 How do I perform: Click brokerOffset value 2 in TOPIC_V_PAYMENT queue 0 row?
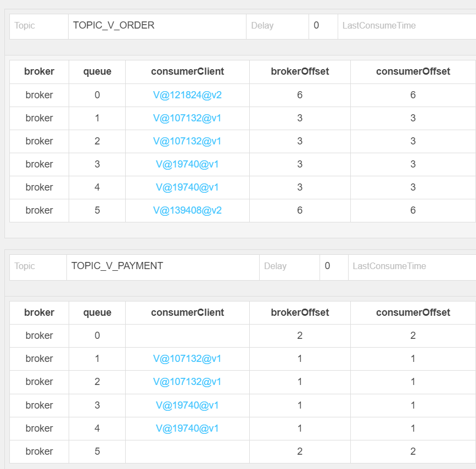click(300, 336)
